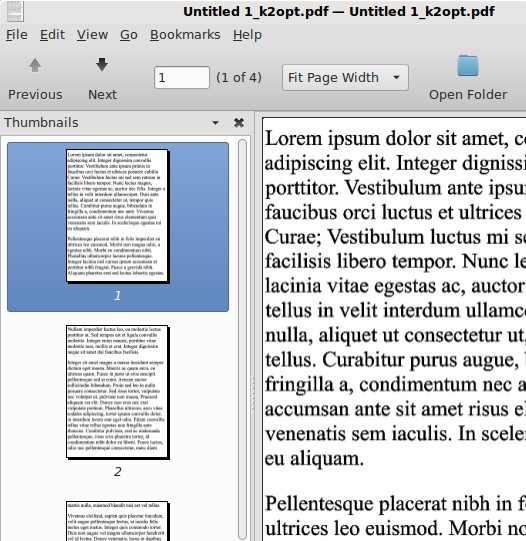Open the Help menu
Screen dimensions: 526x541
[x=247, y=35]
